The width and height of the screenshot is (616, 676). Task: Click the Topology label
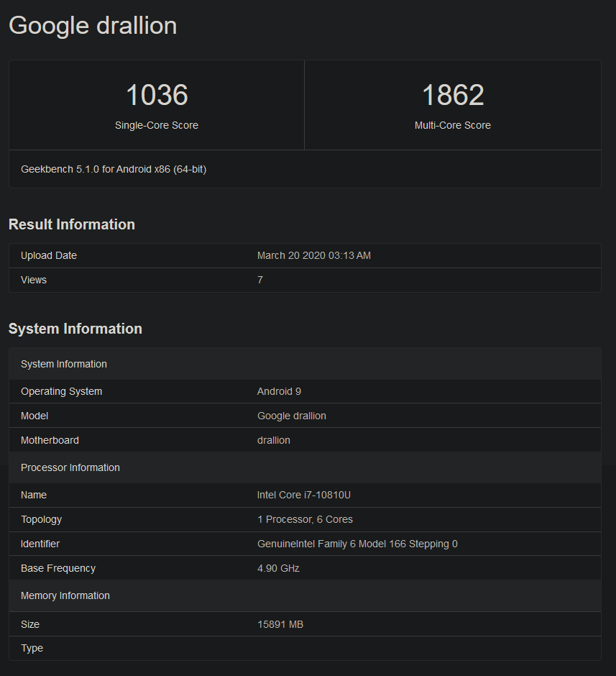click(42, 520)
